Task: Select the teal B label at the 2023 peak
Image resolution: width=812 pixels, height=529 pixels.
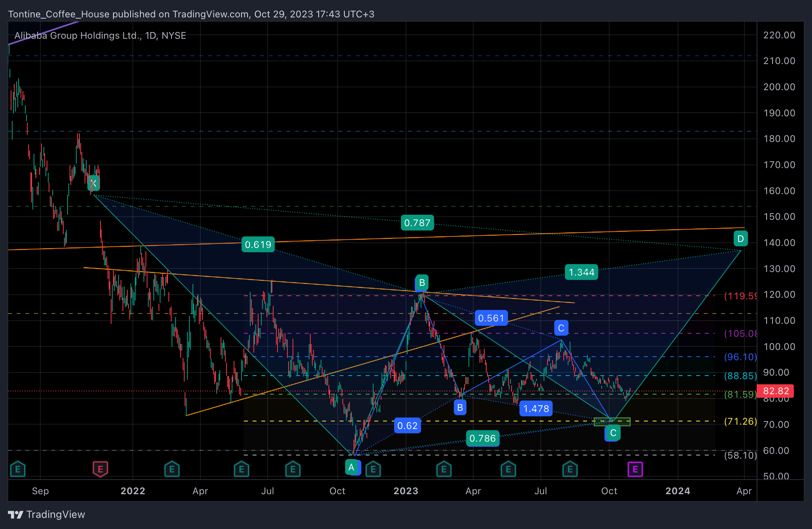Action: 422,283
